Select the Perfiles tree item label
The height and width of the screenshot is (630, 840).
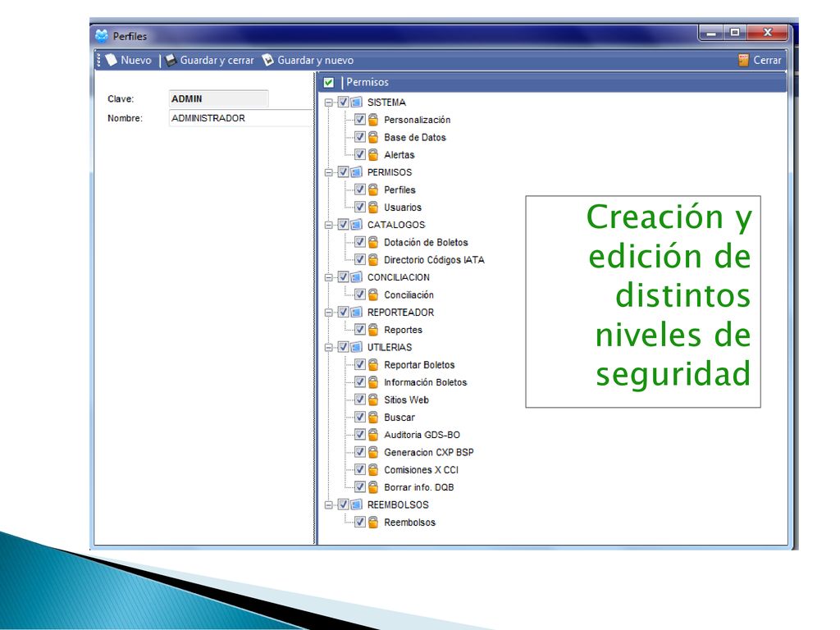pos(399,189)
